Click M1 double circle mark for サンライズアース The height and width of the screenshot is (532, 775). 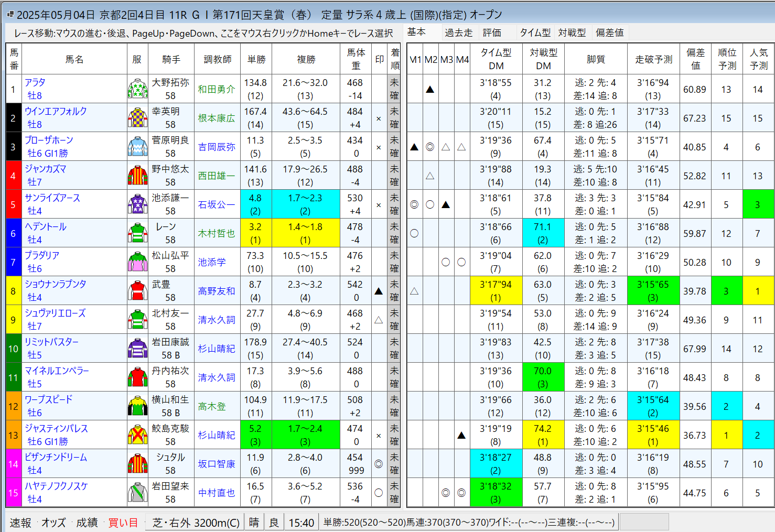(x=414, y=204)
